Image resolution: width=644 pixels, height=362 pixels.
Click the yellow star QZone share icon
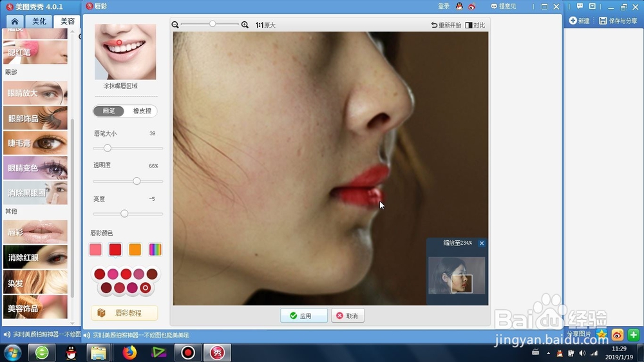[x=601, y=334]
